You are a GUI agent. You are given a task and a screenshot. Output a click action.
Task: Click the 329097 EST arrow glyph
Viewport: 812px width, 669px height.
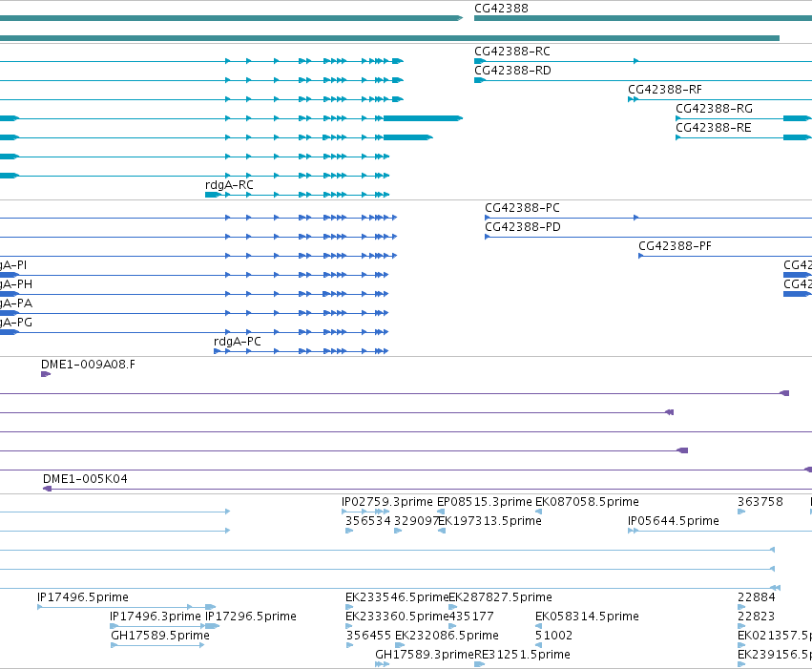(398, 531)
